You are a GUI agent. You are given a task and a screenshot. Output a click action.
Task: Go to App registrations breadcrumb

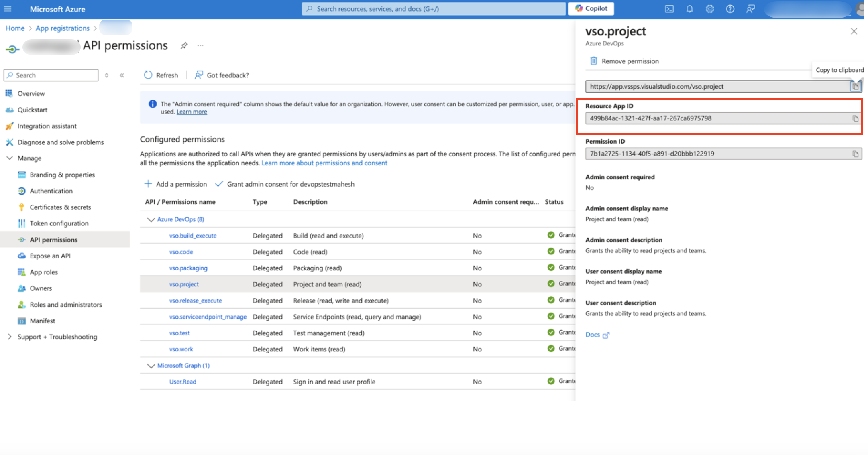pyautogui.click(x=63, y=28)
